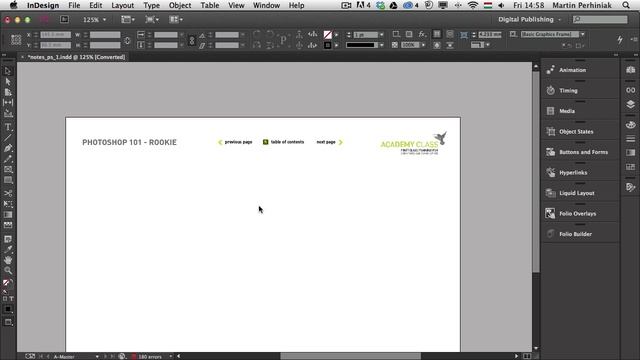640x360 pixels.
Task: Click the next page link on the page
Action: pos(330,142)
